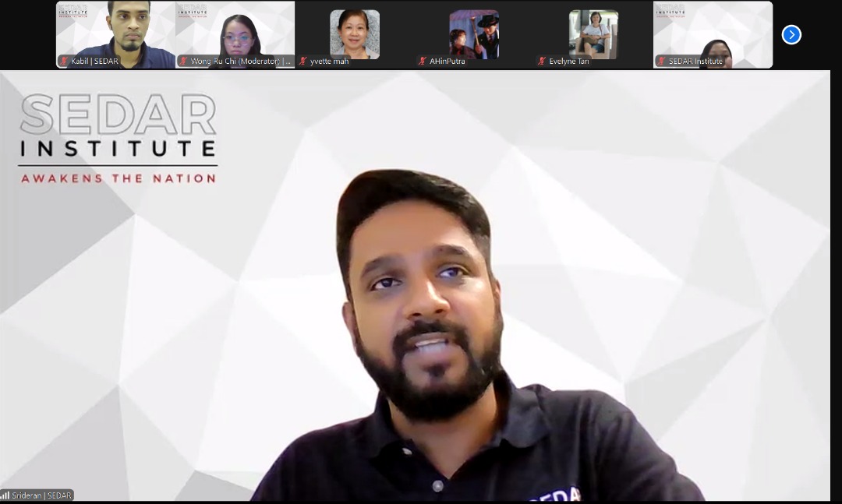
Task: Select Kabil | SEDAR video thumbnail
Action: [x=115, y=34]
